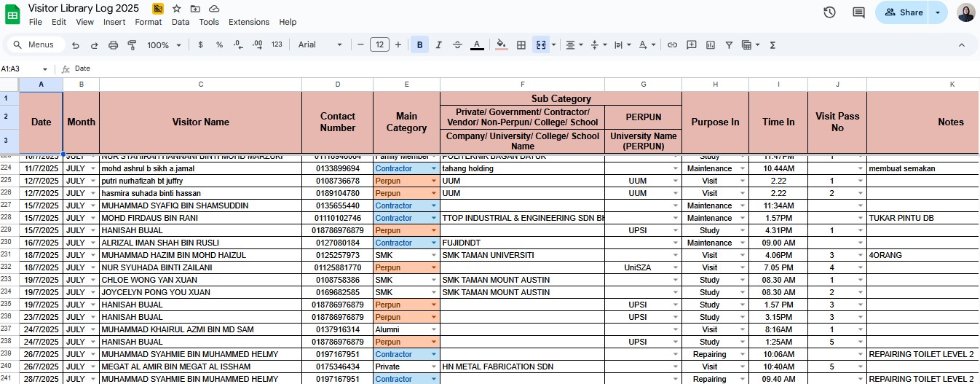Open the Format menu

point(149,22)
